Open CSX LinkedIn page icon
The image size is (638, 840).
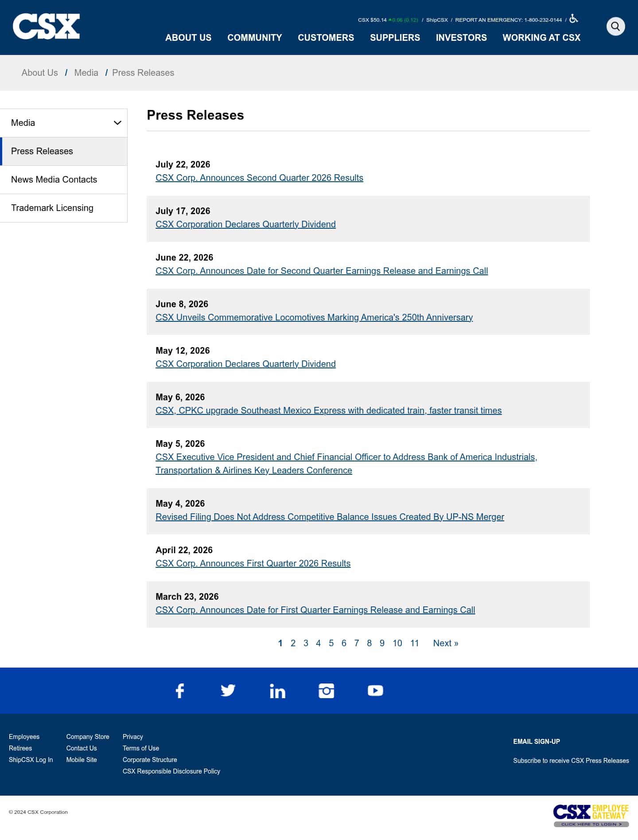(x=277, y=691)
